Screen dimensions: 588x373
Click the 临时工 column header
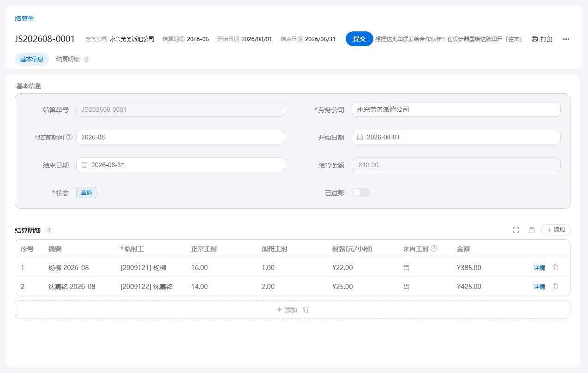pyautogui.click(x=132, y=249)
